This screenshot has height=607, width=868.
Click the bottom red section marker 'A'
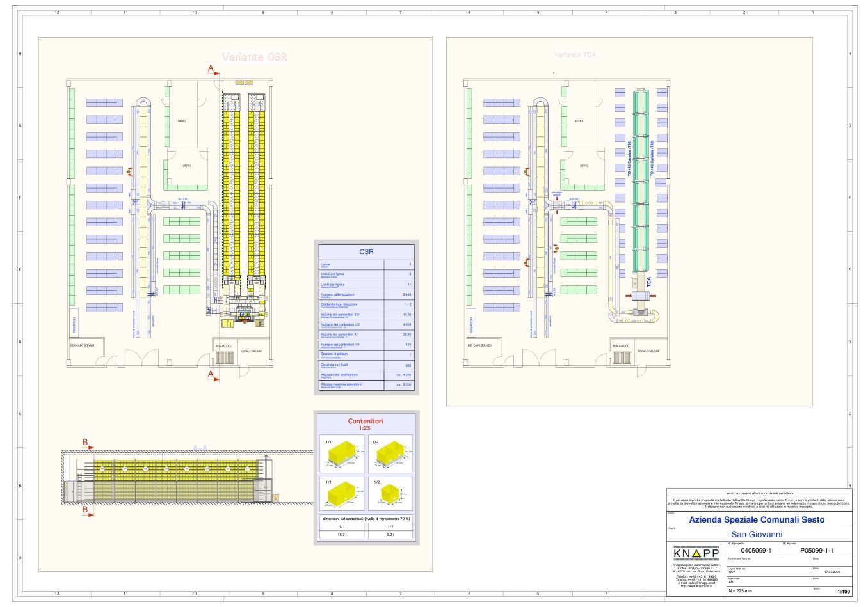[x=210, y=374]
